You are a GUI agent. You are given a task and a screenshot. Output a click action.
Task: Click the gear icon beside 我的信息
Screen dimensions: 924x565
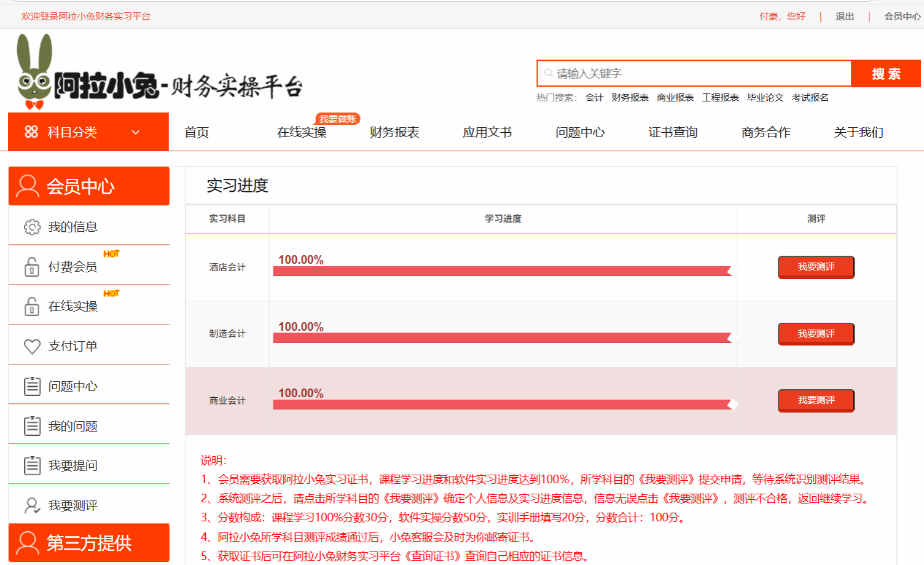32,227
